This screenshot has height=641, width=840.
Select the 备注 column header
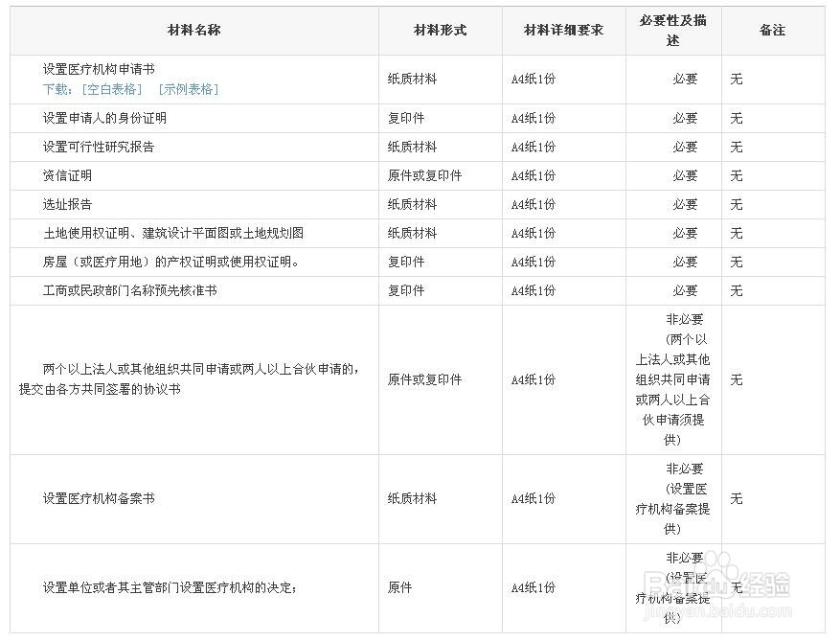pyautogui.click(x=773, y=30)
